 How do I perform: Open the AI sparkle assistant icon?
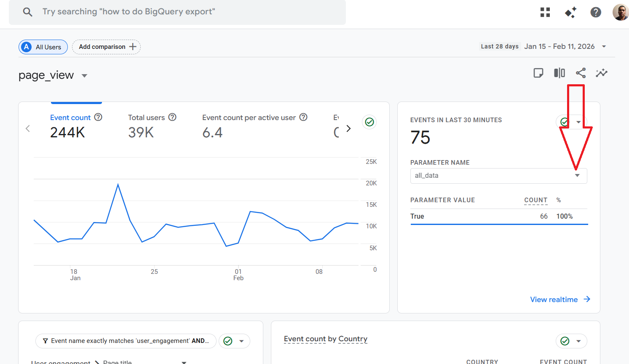click(570, 12)
